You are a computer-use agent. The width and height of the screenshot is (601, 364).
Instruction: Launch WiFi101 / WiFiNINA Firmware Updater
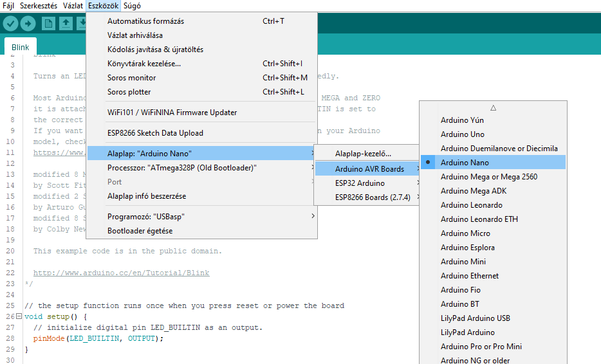pyautogui.click(x=202, y=113)
